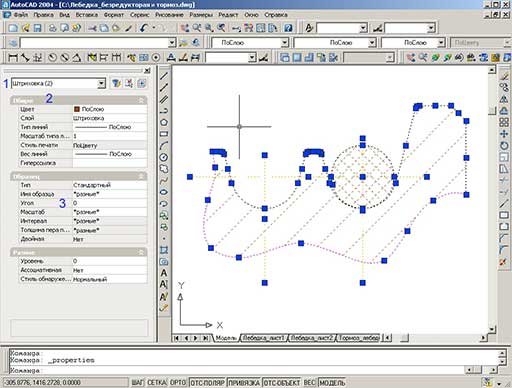This screenshot has height=388, width=512.
Task: Select the Center mark dimension tool
Action: pos(156,57)
